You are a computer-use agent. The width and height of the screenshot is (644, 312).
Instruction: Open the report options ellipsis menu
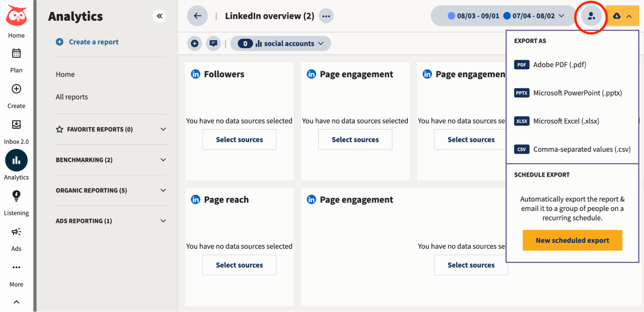(326, 16)
